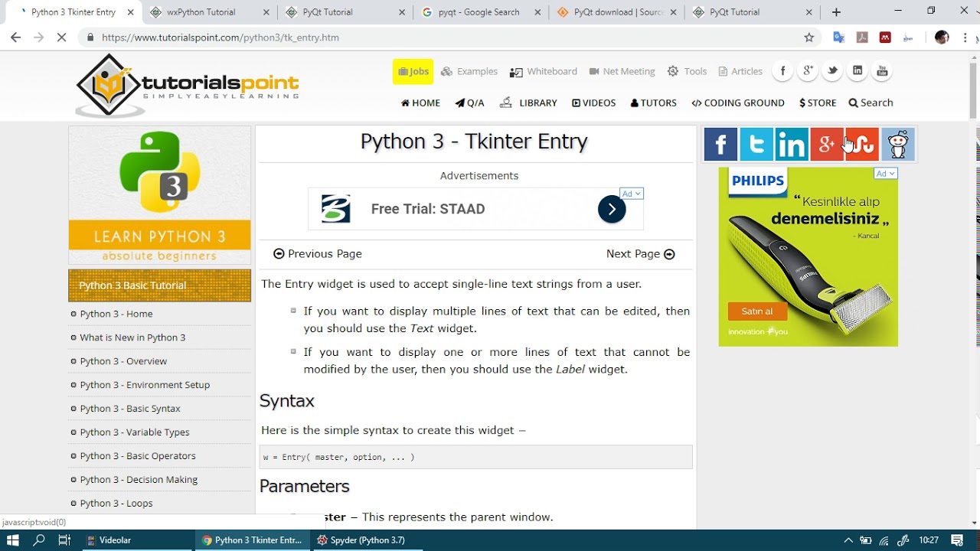This screenshot has width=980, height=551.
Task: Click the Reddit share square icon
Action: coord(898,145)
